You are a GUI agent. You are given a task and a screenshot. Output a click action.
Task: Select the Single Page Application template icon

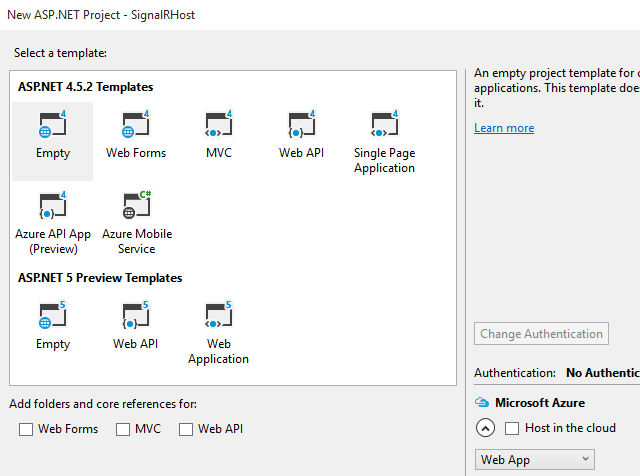coord(384,124)
